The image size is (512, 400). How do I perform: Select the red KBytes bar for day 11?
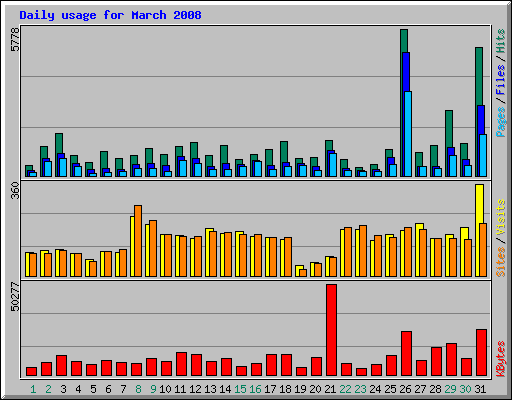[x=181, y=364]
